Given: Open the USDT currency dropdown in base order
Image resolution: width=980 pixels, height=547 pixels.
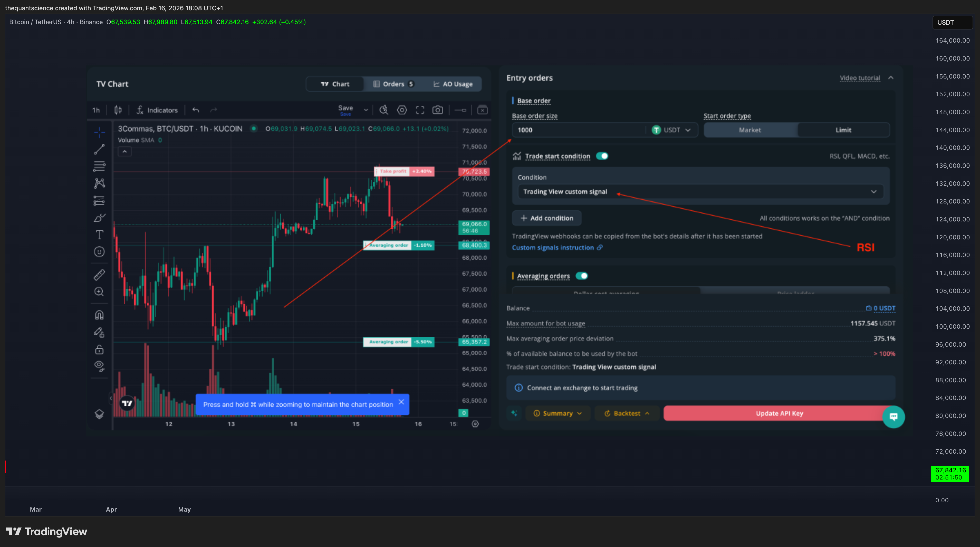Looking at the screenshot, I should (672, 130).
